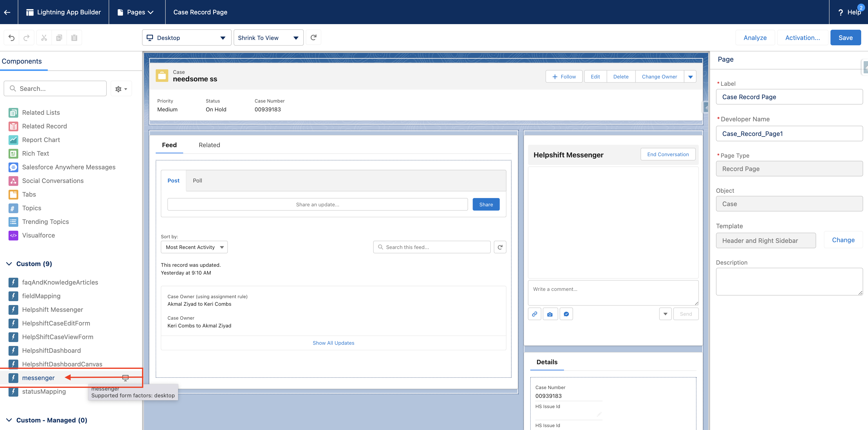Image resolution: width=868 pixels, height=430 pixels.
Task: Click the refresh canvas icon
Action: 313,38
